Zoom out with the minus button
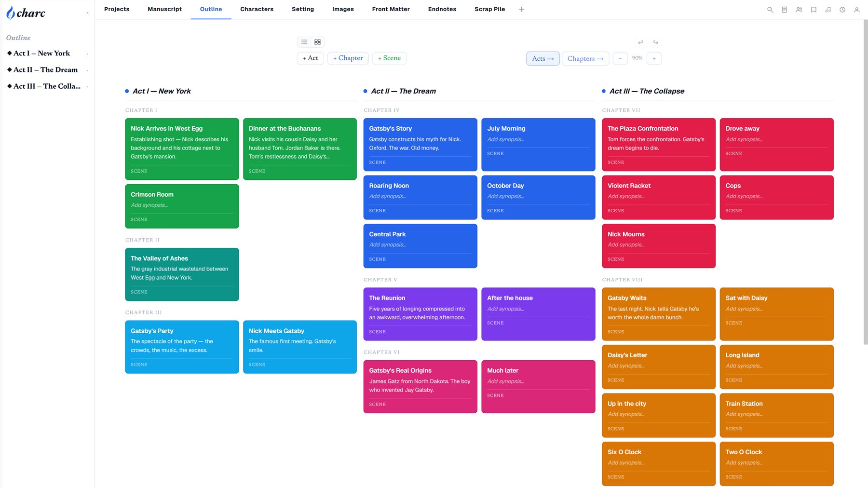 point(620,58)
